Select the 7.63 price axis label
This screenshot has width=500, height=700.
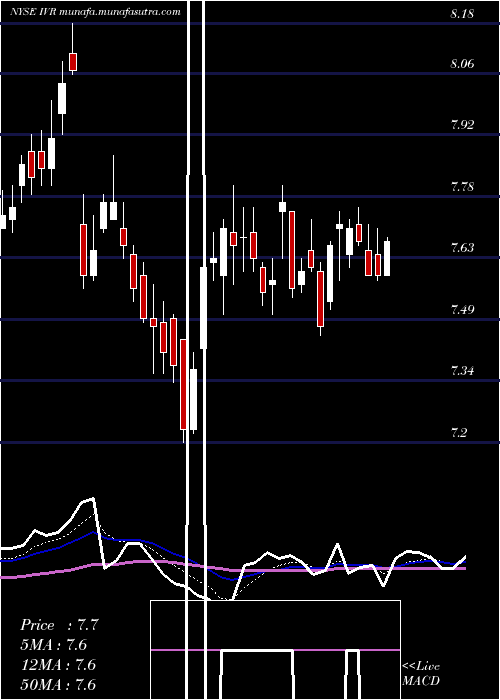[462, 247]
